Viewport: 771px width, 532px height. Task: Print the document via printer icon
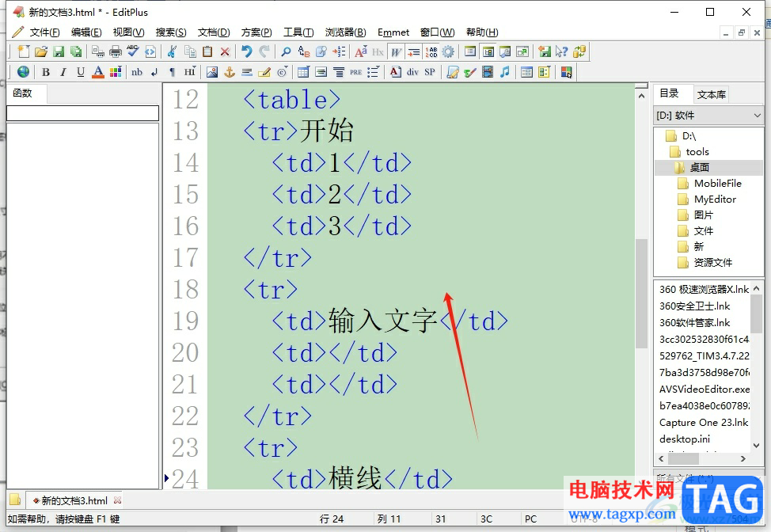tap(116, 51)
